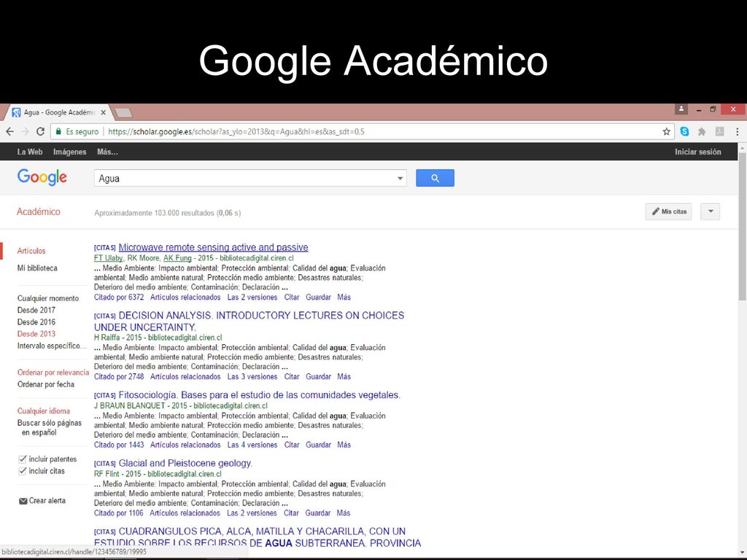Click Guardar under DECISION ANALYSIS result

[x=318, y=377]
